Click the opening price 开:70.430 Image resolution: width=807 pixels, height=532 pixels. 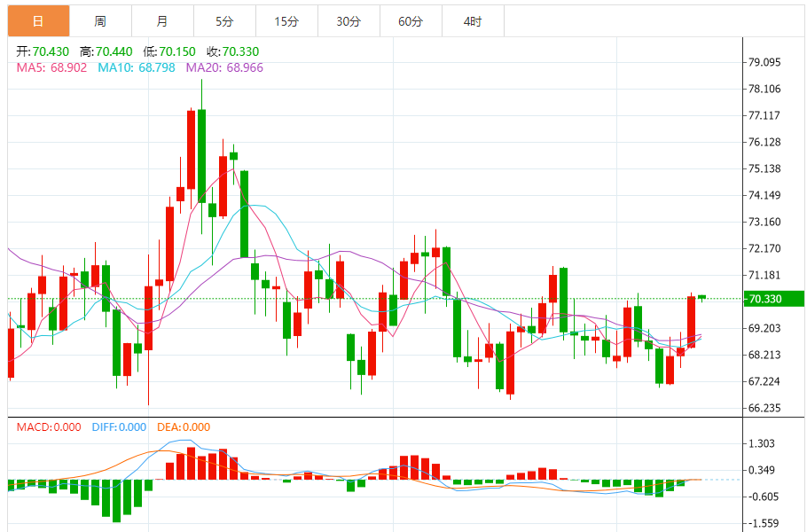43,51
